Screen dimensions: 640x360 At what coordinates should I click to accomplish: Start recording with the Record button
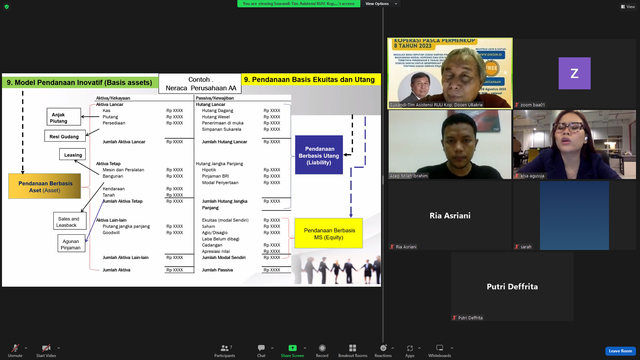322,350
